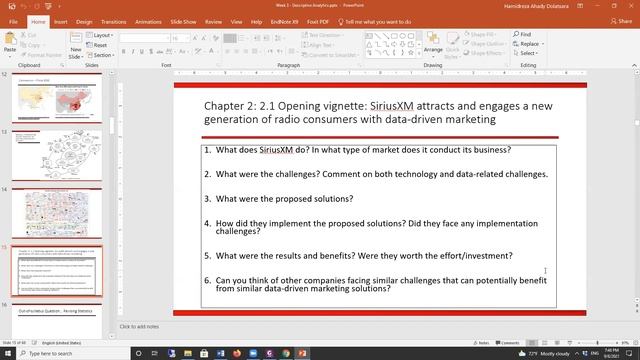Start Slide Show from status bar
The width and height of the screenshot is (640, 360).
570,343
